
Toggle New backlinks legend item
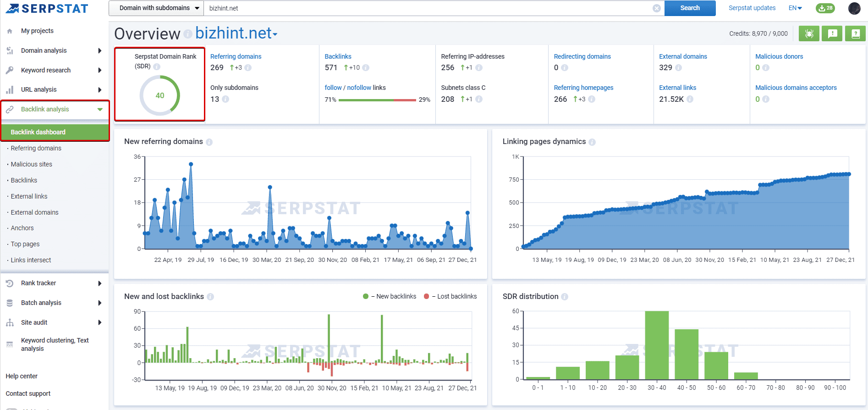click(390, 296)
